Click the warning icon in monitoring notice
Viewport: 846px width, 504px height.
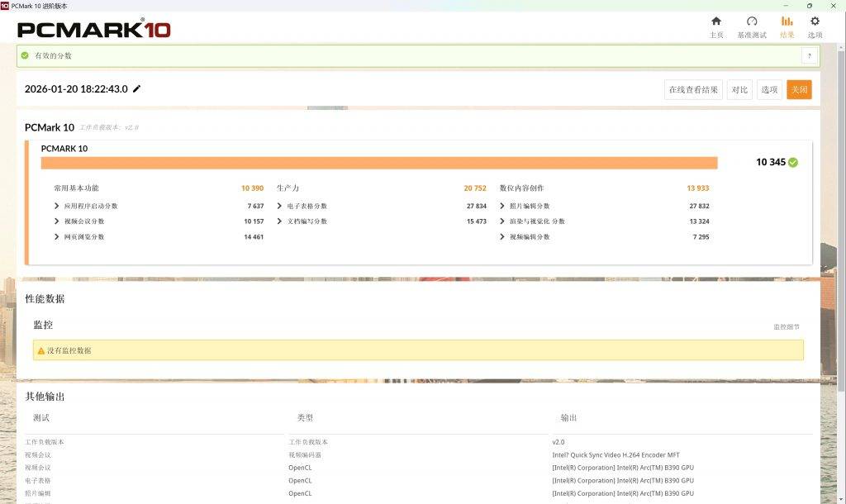tap(41, 350)
